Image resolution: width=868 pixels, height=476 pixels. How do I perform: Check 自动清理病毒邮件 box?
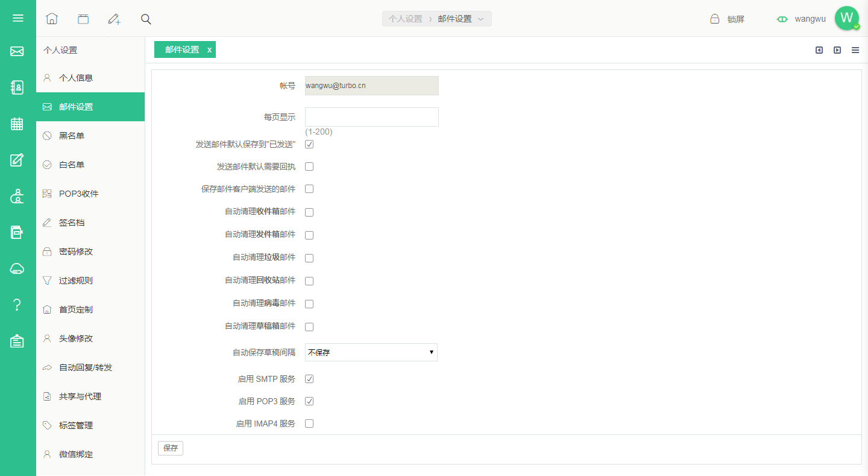(309, 304)
